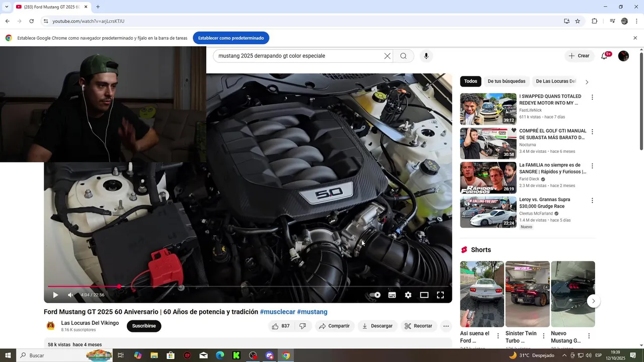
Task: Open the video settings gear
Action: (408, 295)
